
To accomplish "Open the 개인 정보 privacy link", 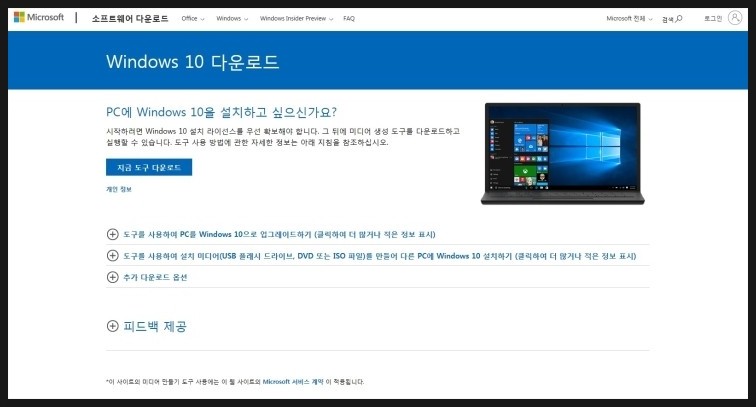I will coord(119,189).
